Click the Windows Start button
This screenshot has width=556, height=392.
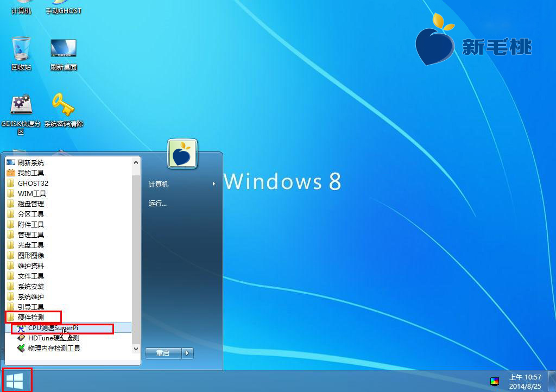click(15, 381)
